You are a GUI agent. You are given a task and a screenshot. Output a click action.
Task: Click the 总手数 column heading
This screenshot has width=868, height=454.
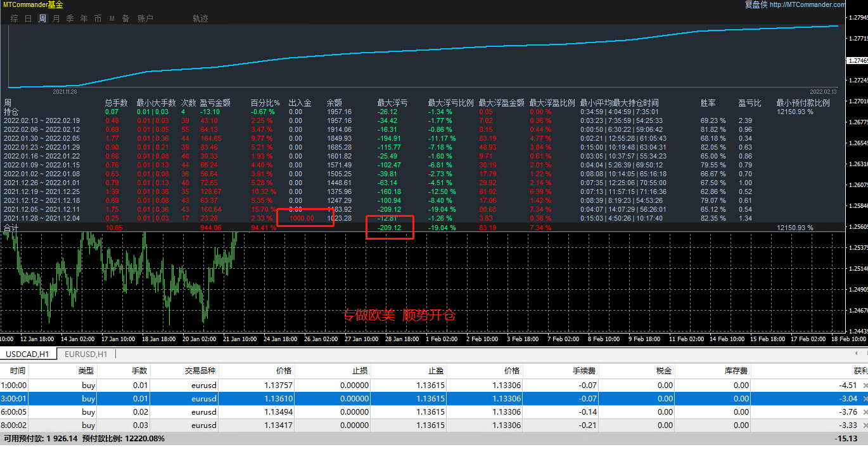click(116, 103)
